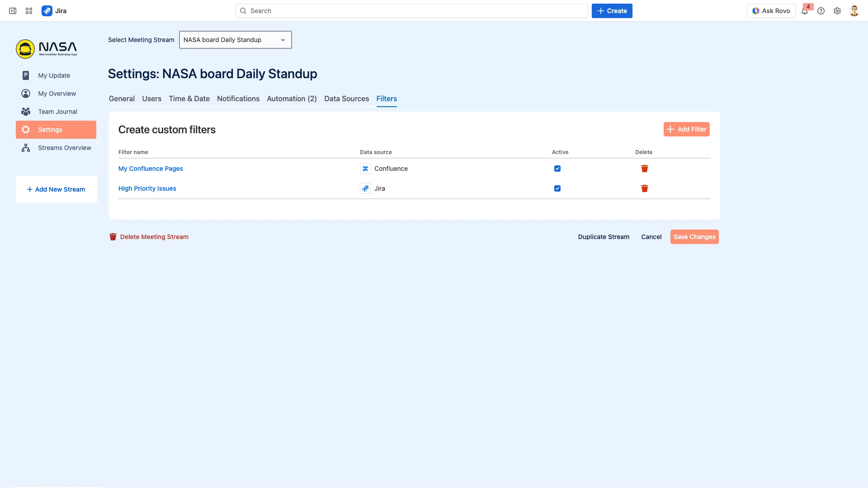Click the Jira logo in the top bar
The height and width of the screenshot is (488, 868).
click(x=47, y=10)
